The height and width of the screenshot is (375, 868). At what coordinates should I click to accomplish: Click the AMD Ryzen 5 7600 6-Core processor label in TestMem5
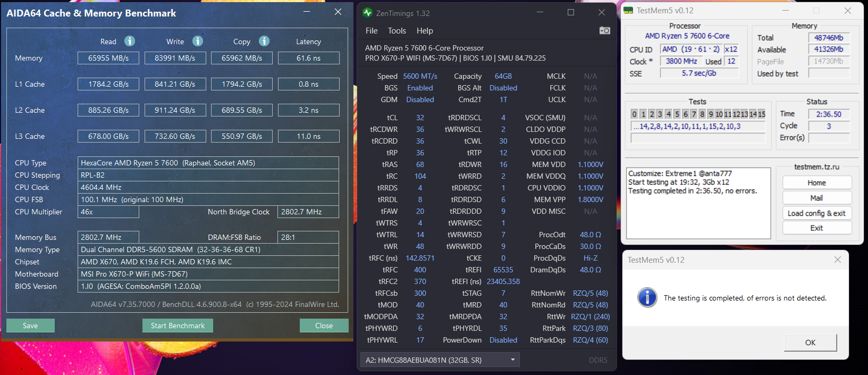pos(687,36)
